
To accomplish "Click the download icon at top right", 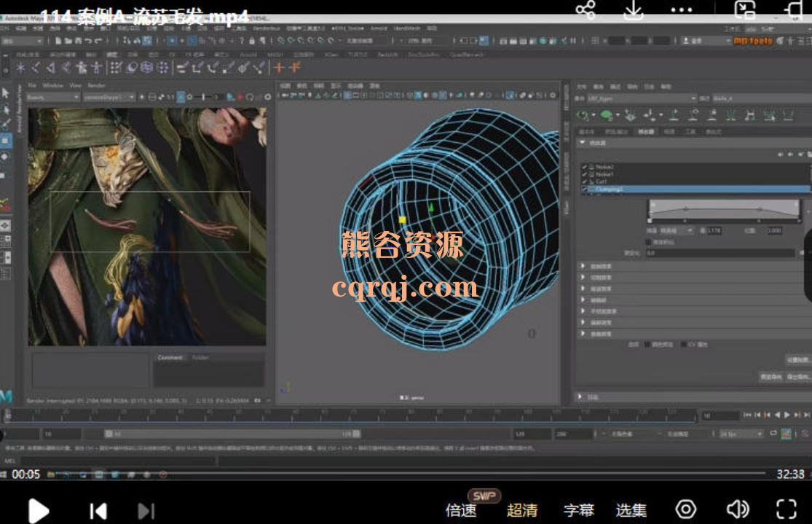I will pos(634,10).
